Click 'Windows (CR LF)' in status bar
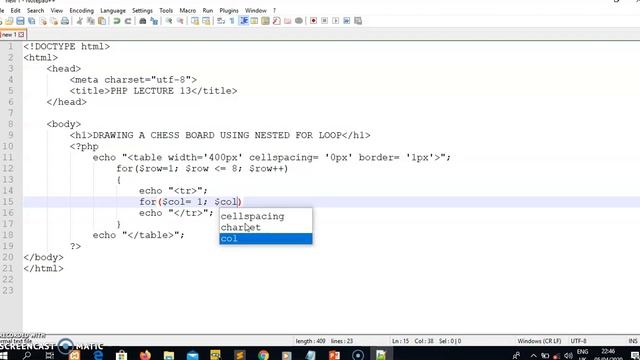The width and height of the screenshot is (640, 360). [x=539, y=341]
